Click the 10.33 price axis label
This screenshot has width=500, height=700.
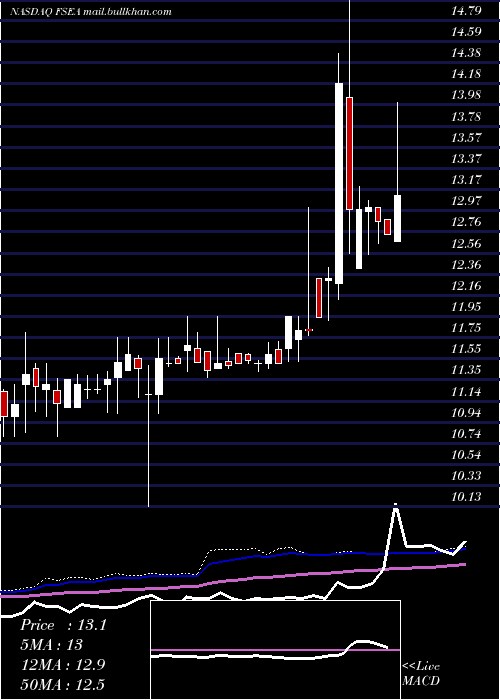466,476
